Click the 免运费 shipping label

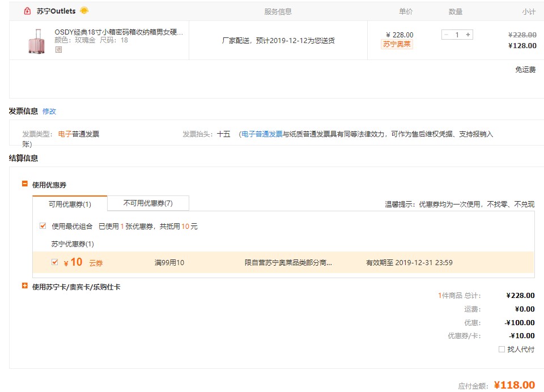click(x=525, y=69)
